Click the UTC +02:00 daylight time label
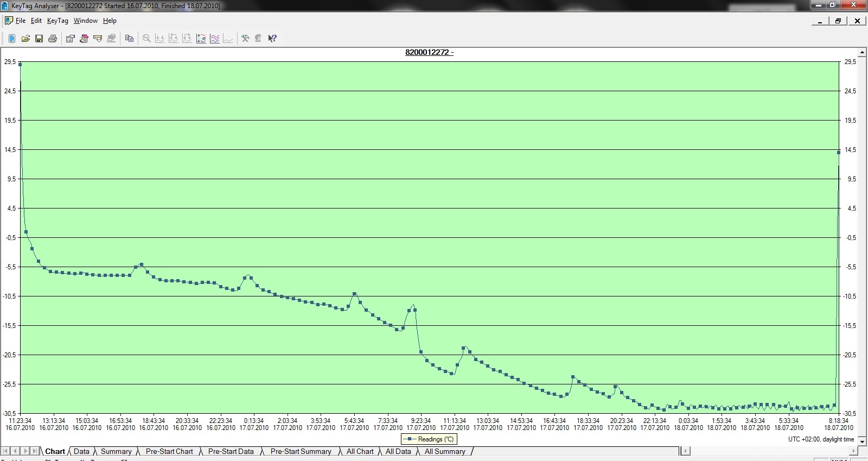868x461 pixels. pos(821,439)
